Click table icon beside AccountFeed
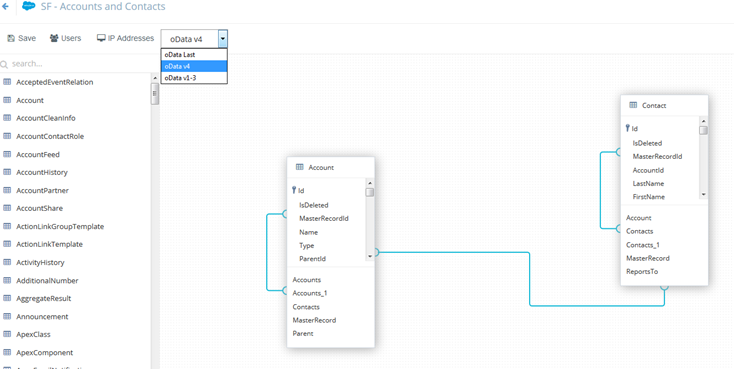 coord(7,154)
